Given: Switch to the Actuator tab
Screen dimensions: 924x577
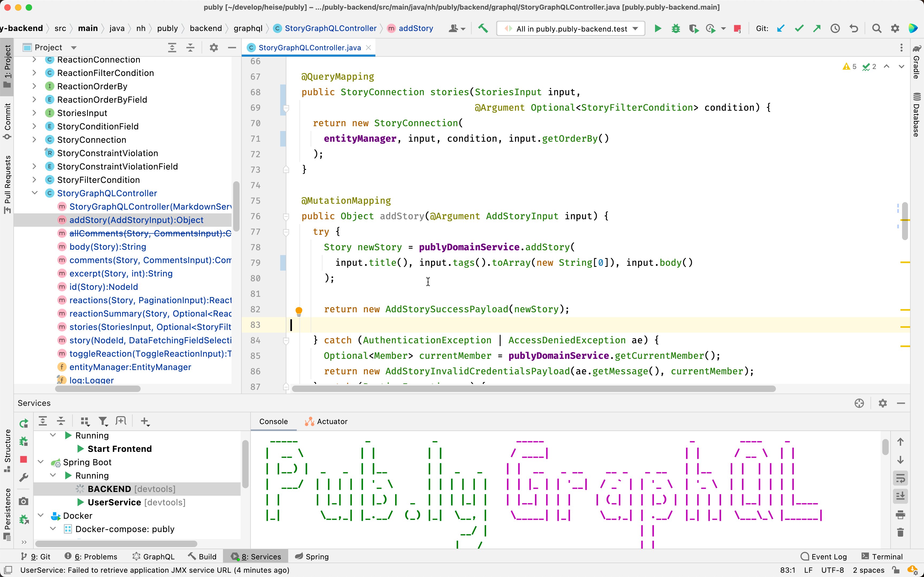Looking at the screenshot, I should (x=326, y=422).
